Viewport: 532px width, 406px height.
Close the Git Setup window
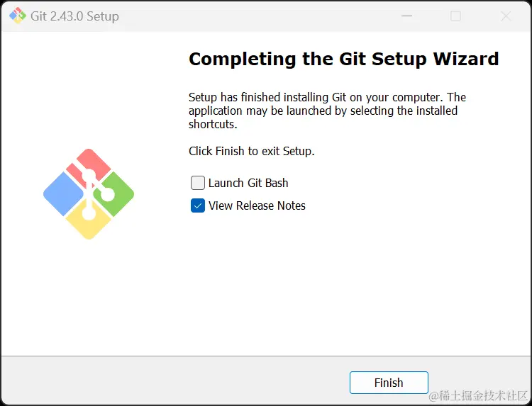click(x=506, y=16)
